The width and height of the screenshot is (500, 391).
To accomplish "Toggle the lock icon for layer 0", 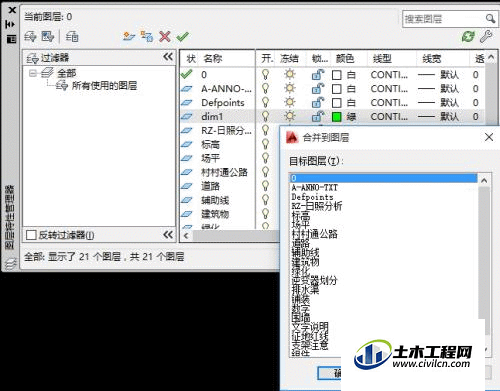I will tap(318, 74).
